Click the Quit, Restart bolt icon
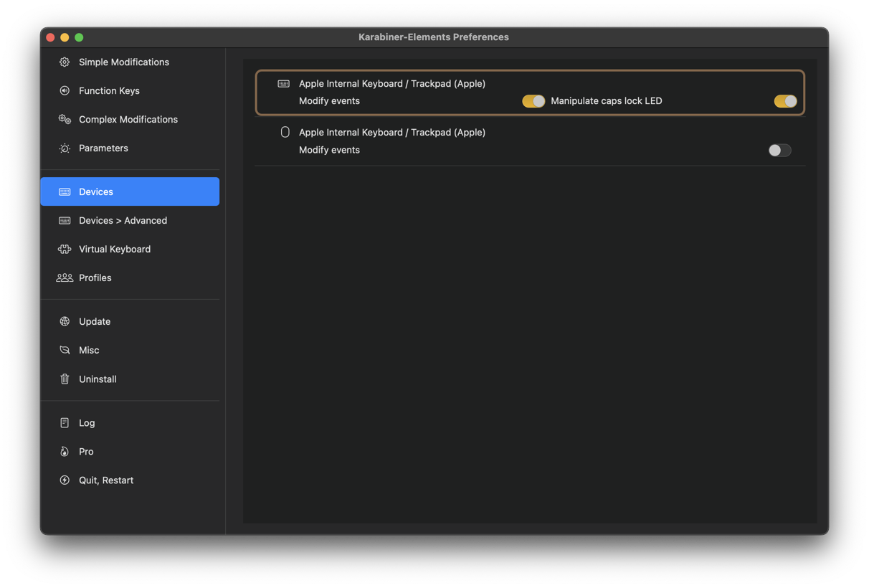 (x=65, y=480)
